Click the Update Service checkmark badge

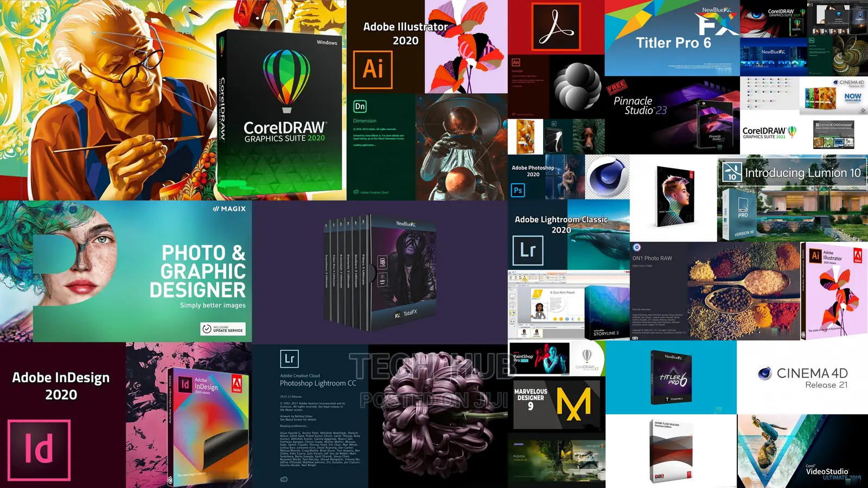[x=223, y=329]
